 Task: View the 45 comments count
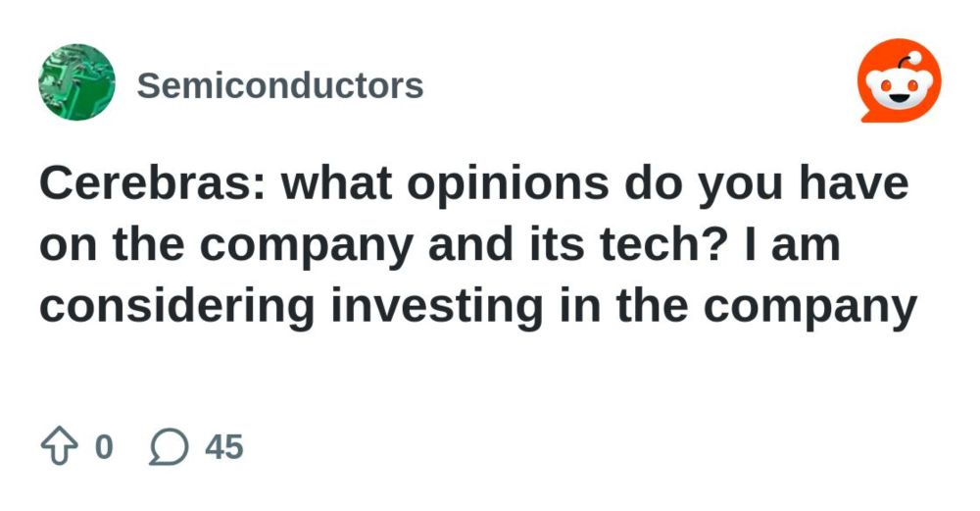[x=223, y=448]
